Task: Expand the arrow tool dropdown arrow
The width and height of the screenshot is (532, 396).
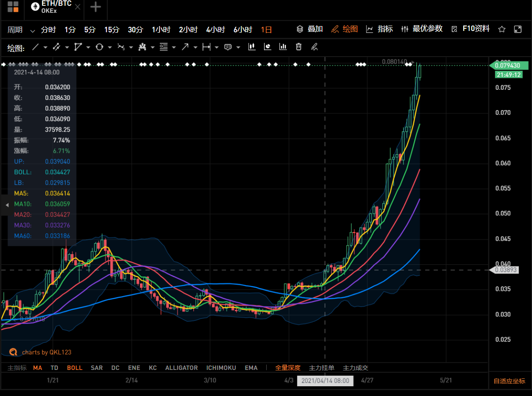Action: 195,47
